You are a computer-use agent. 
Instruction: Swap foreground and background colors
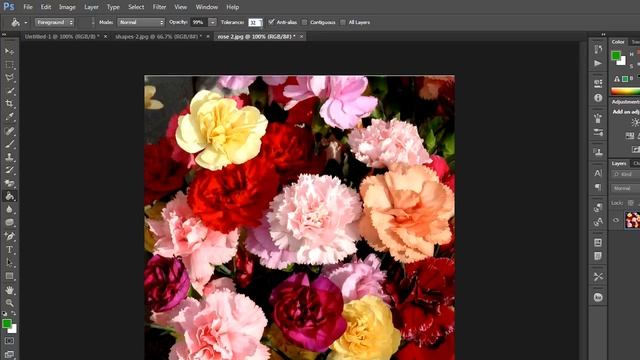[x=13, y=313]
